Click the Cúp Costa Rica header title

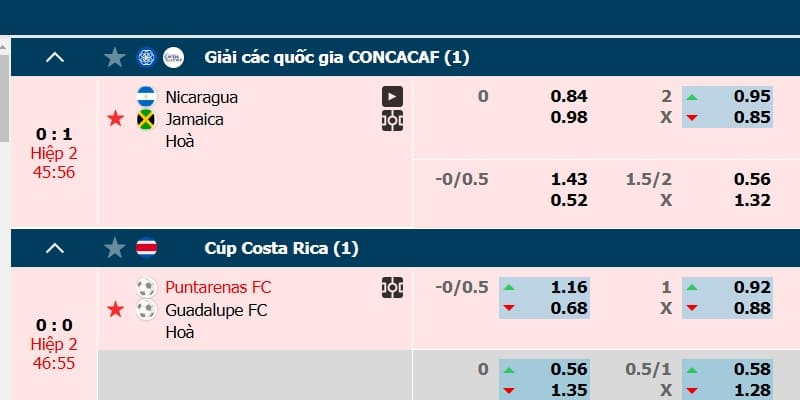281,248
